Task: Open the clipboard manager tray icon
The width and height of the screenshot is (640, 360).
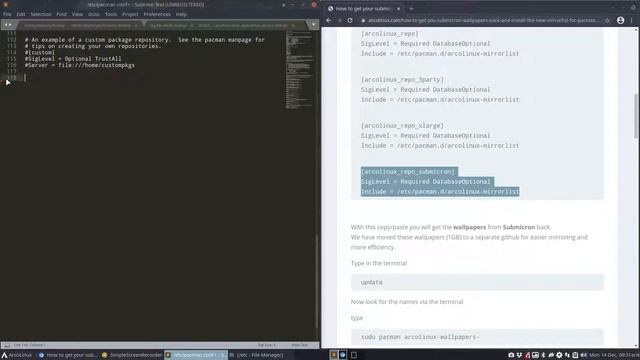Action: click(x=575, y=355)
